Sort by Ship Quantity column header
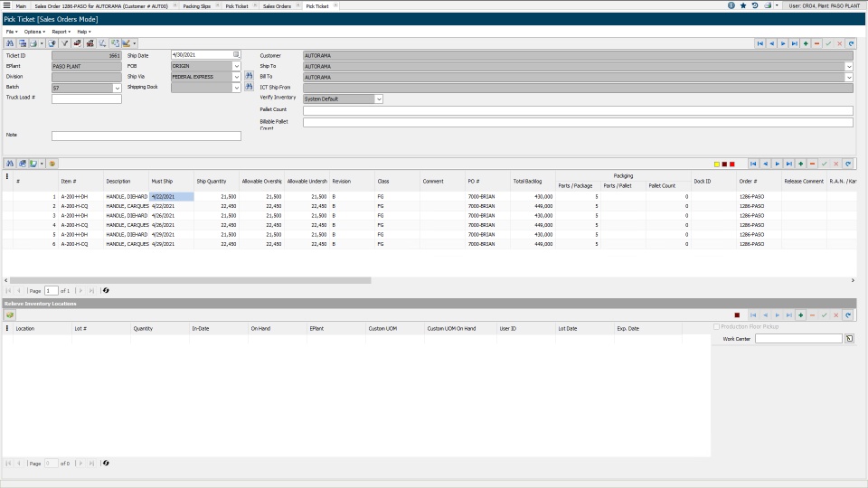The height and width of the screenshot is (488, 868). [216, 181]
